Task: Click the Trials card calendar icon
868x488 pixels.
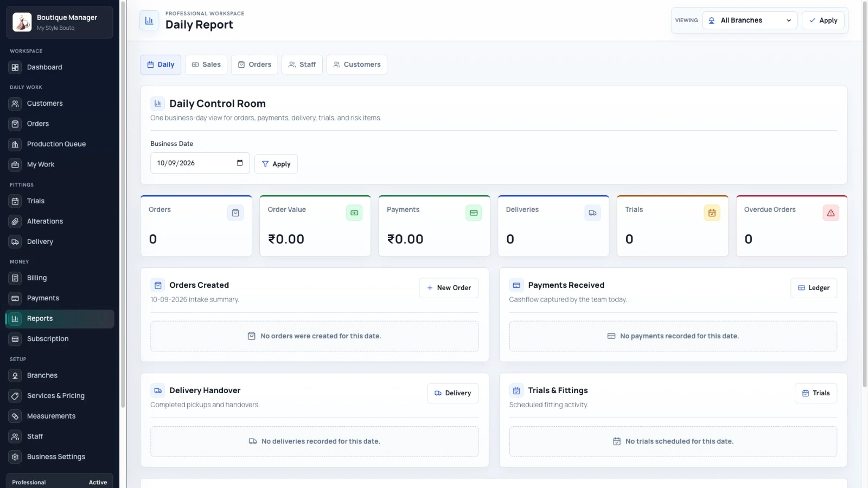Action: [x=712, y=213]
